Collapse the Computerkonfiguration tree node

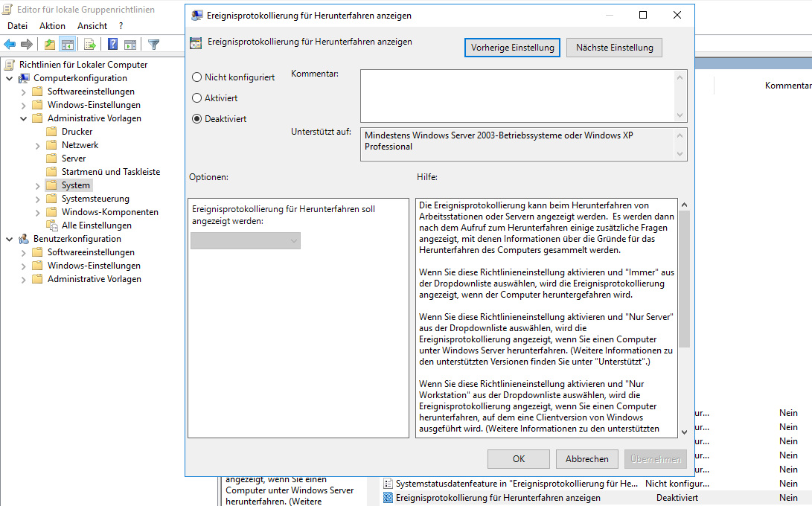point(10,78)
